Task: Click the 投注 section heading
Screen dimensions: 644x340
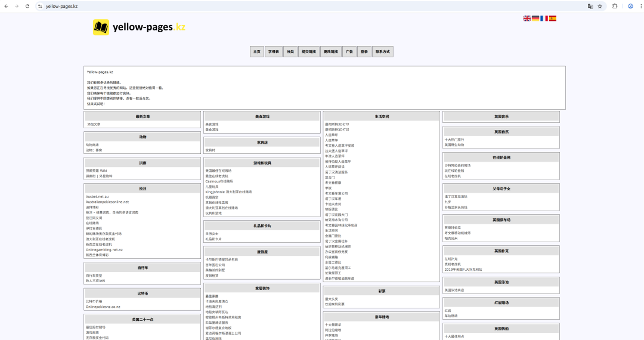Action: [143, 189]
